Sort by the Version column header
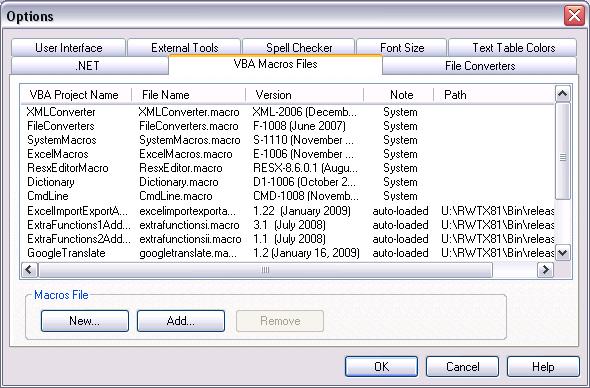590x388 pixels. coord(304,95)
